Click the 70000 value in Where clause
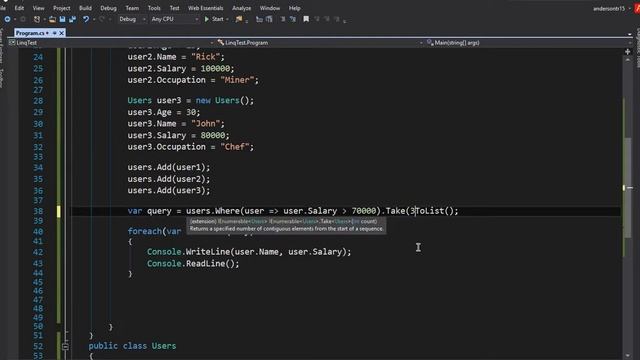The width and height of the screenshot is (640, 360). point(364,211)
